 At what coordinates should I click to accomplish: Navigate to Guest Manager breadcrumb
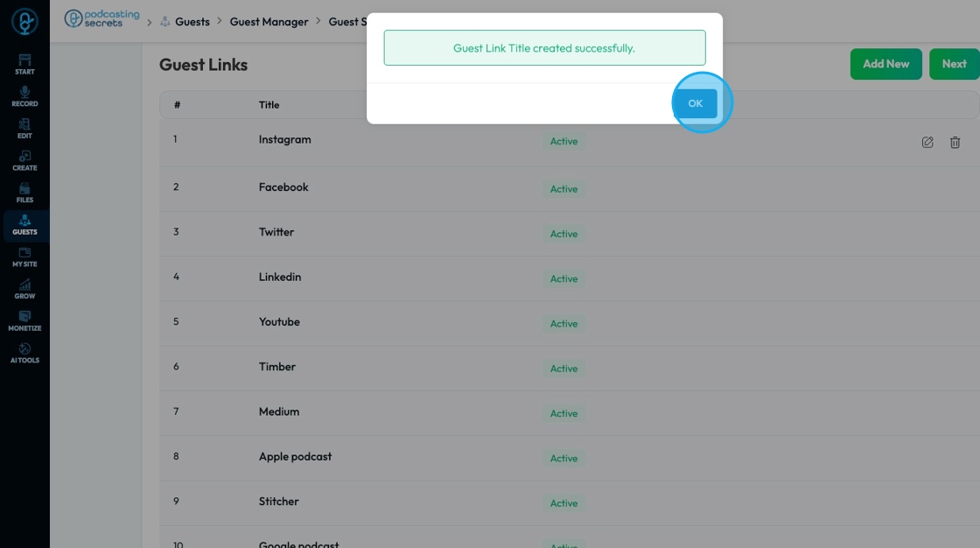point(269,22)
